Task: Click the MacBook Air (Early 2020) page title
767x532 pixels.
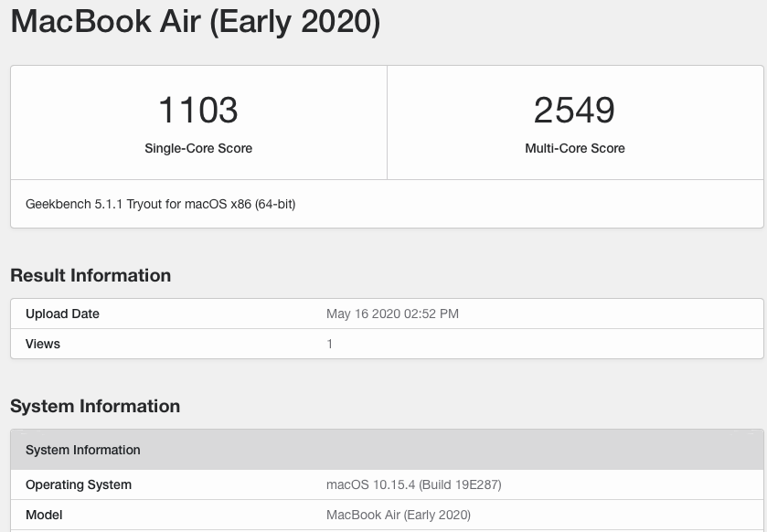Action: point(195,22)
